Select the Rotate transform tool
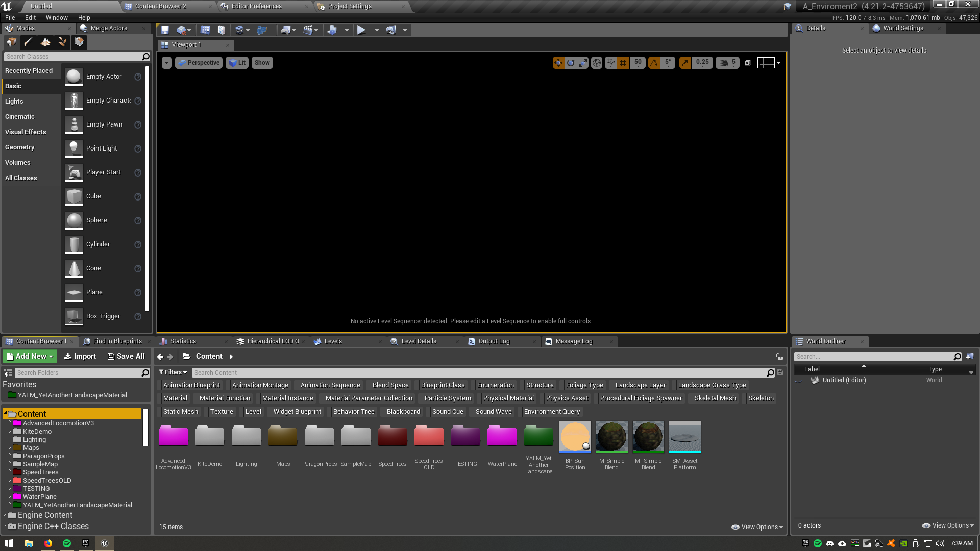 (570, 63)
